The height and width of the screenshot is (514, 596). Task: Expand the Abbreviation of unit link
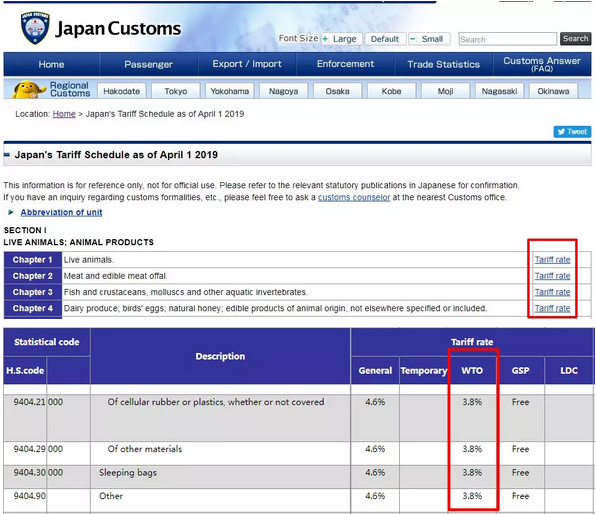pyautogui.click(x=61, y=212)
